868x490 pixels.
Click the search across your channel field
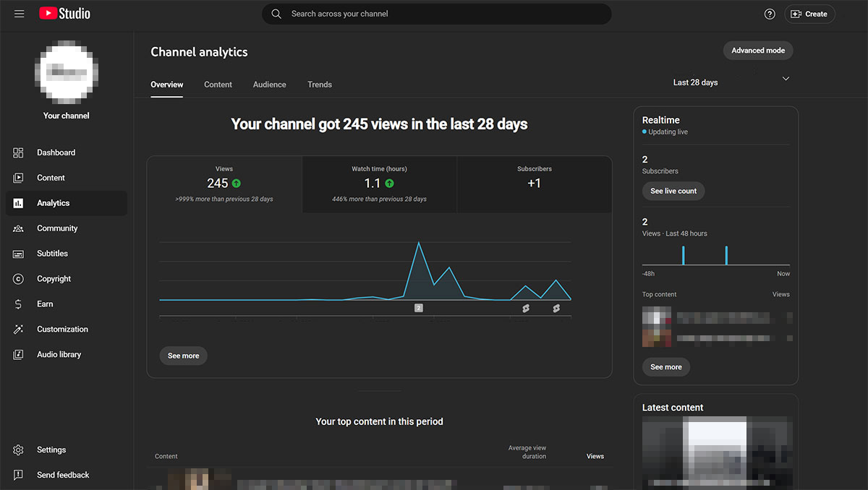(x=436, y=14)
